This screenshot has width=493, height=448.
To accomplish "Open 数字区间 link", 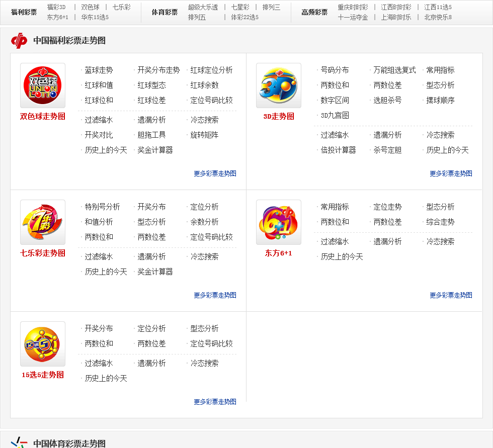I will click(335, 100).
